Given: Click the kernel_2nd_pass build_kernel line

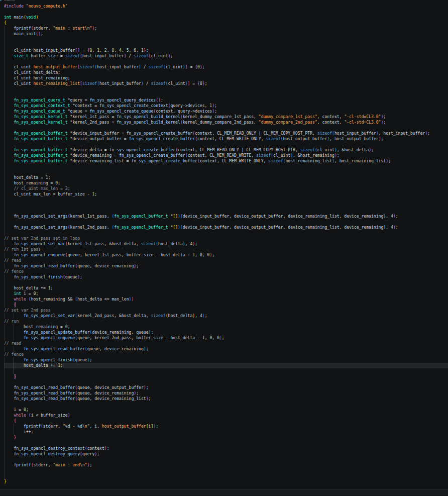Looking at the screenshot, I should click(x=199, y=122).
